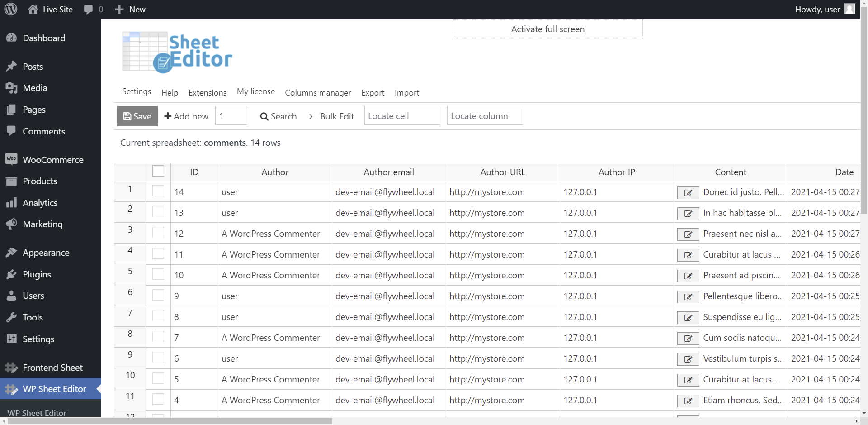Click the Sheet Editor logo

click(x=177, y=52)
